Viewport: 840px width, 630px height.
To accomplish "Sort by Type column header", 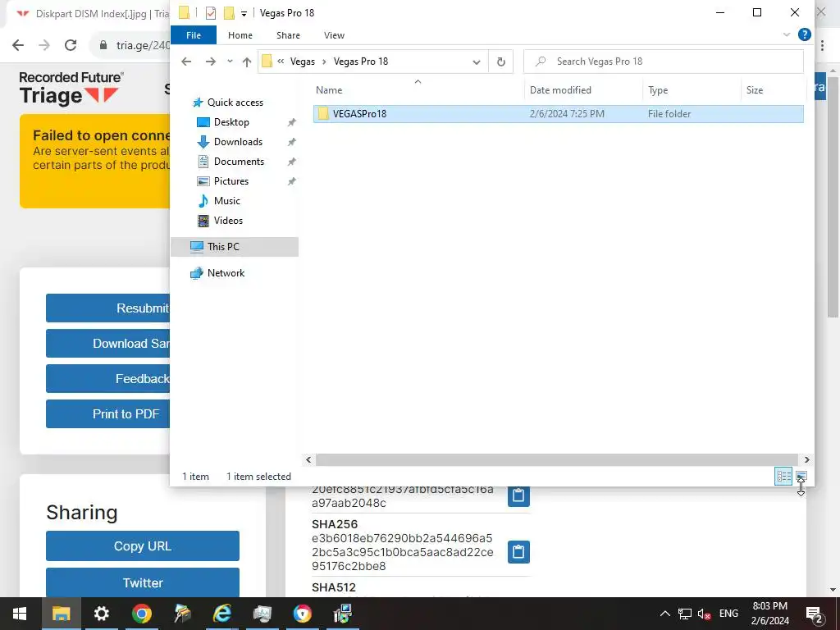I will pyautogui.click(x=691, y=90).
